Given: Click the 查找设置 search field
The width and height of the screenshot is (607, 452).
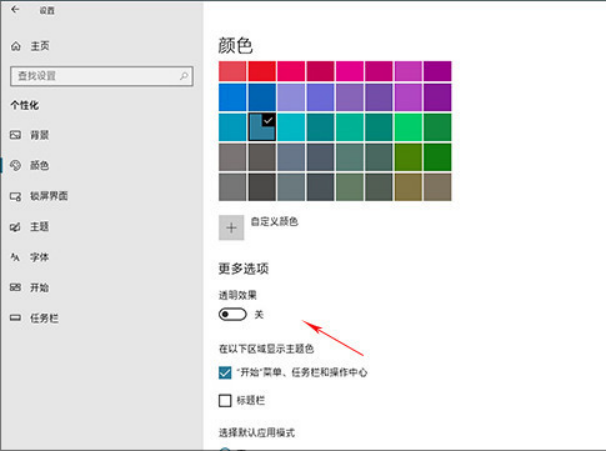Looking at the screenshot, I should [x=95, y=75].
